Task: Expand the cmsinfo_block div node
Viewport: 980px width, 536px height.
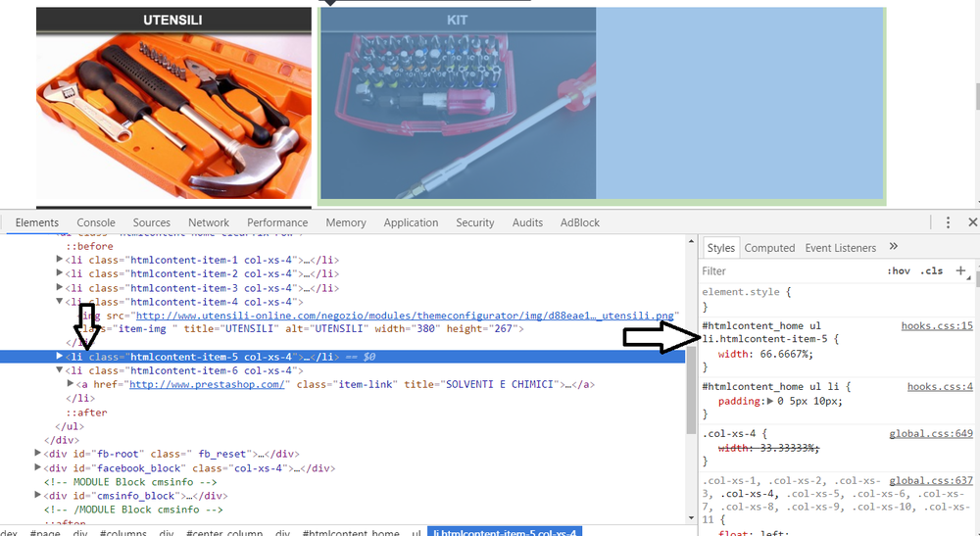Action: tap(37, 495)
